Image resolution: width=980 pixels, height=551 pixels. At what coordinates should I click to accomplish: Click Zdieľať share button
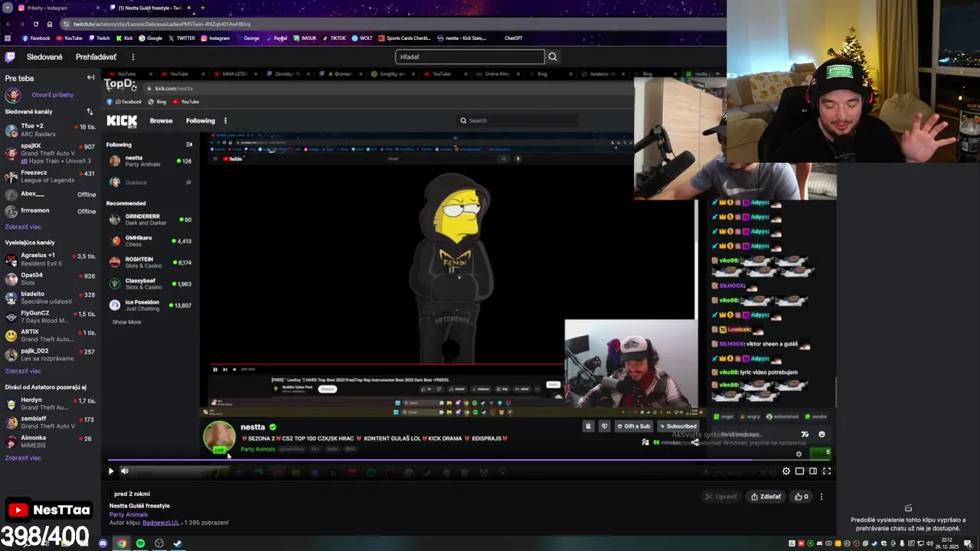tap(766, 497)
